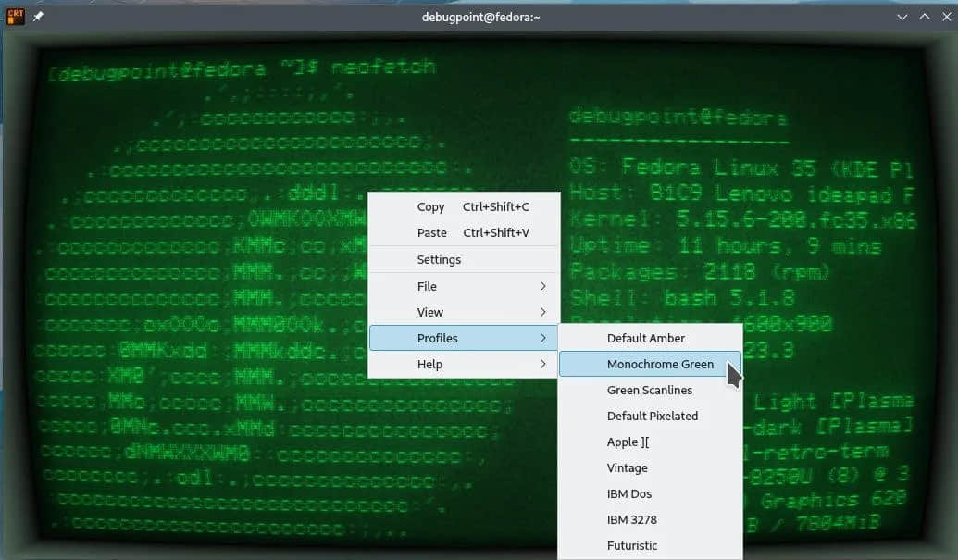Minimize the terminal window
Image resolution: width=958 pixels, height=560 pixels.
[903, 17]
